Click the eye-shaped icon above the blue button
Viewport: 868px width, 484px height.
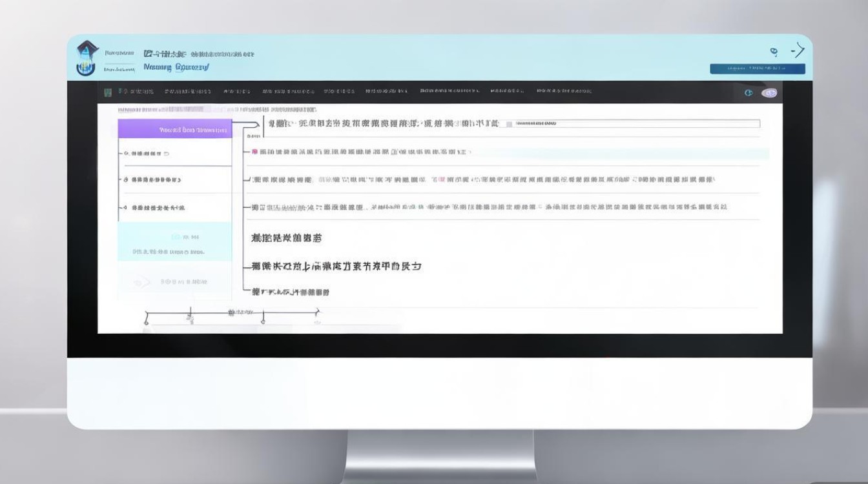click(x=774, y=50)
